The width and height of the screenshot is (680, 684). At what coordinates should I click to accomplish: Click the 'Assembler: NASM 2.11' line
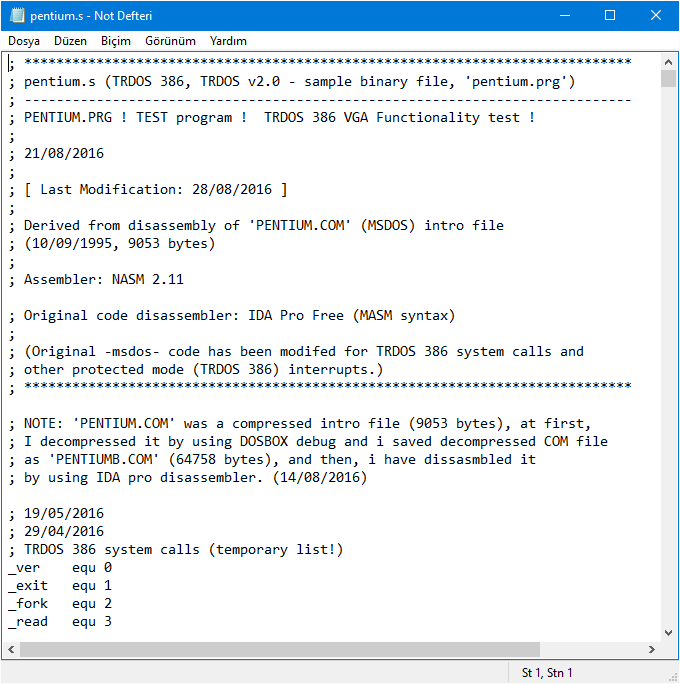point(96,279)
